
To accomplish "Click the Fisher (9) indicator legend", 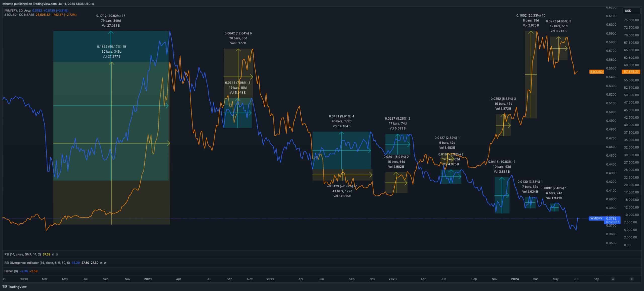I will pos(11,271).
